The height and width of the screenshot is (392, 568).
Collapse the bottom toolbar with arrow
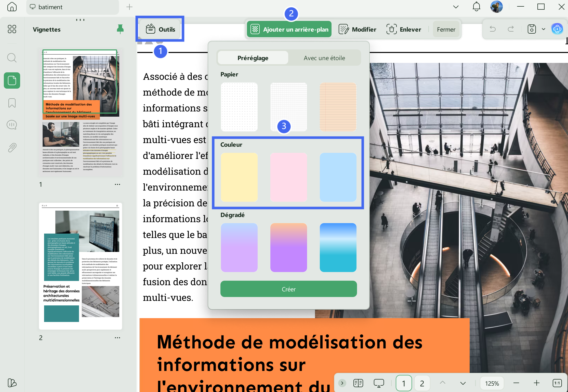click(x=342, y=383)
